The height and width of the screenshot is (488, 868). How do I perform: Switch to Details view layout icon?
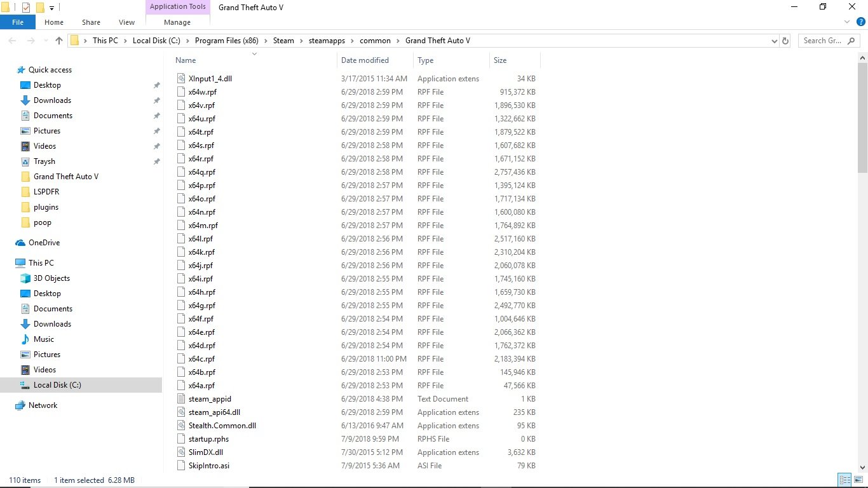844,480
